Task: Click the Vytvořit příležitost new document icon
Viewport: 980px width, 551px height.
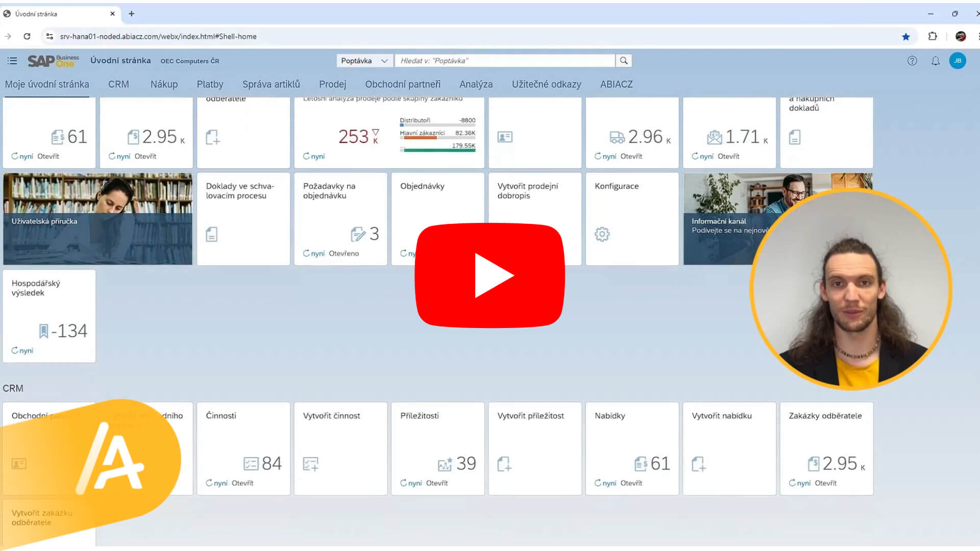Action: (x=504, y=464)
